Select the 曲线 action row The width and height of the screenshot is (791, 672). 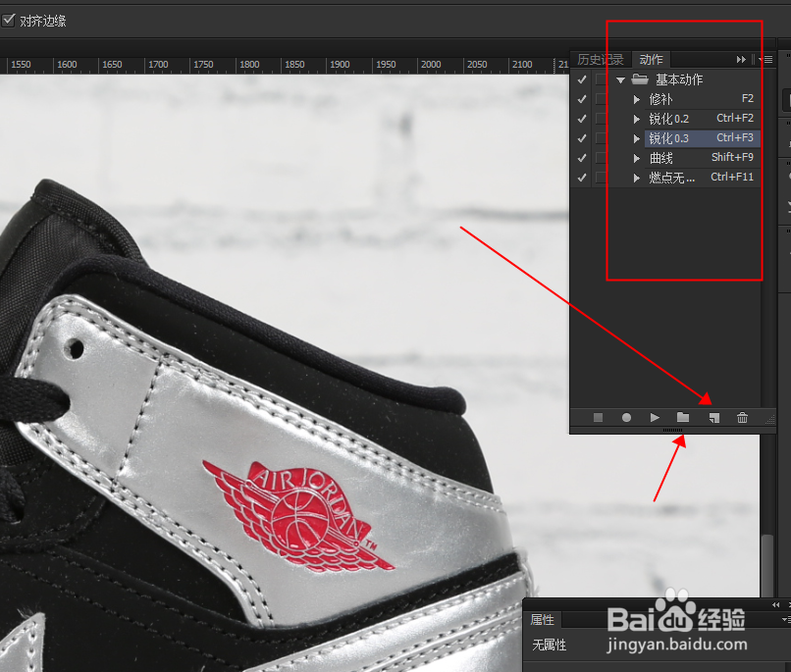(703, 158)
